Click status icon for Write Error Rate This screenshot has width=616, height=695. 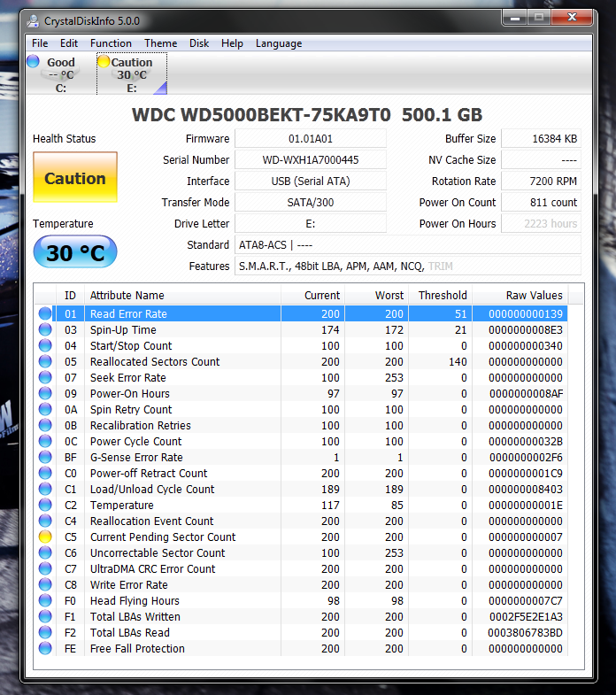tap(45, 584)
